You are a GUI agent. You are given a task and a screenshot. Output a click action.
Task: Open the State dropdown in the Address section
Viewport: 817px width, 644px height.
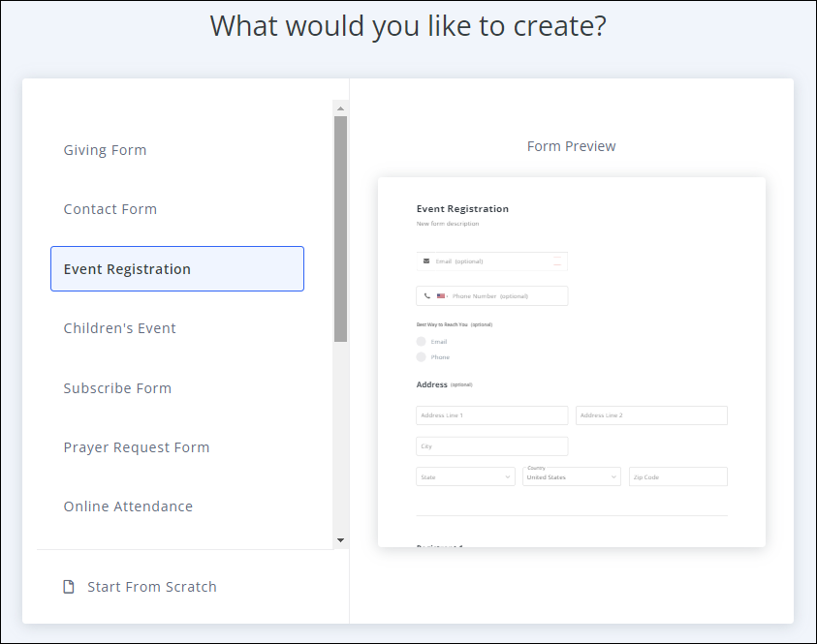coord(465,476)
